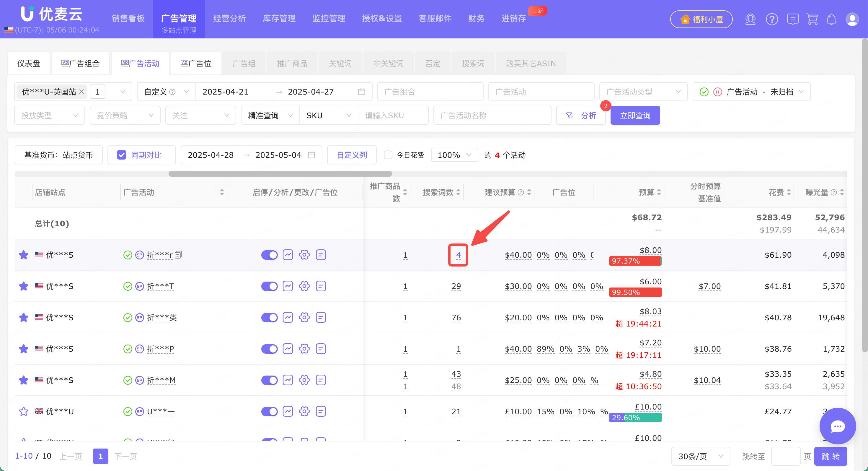This screenshot has height=471, width=868.
Task: Open settings gear for 折***类 campaign
Action: tap(304, 318)
